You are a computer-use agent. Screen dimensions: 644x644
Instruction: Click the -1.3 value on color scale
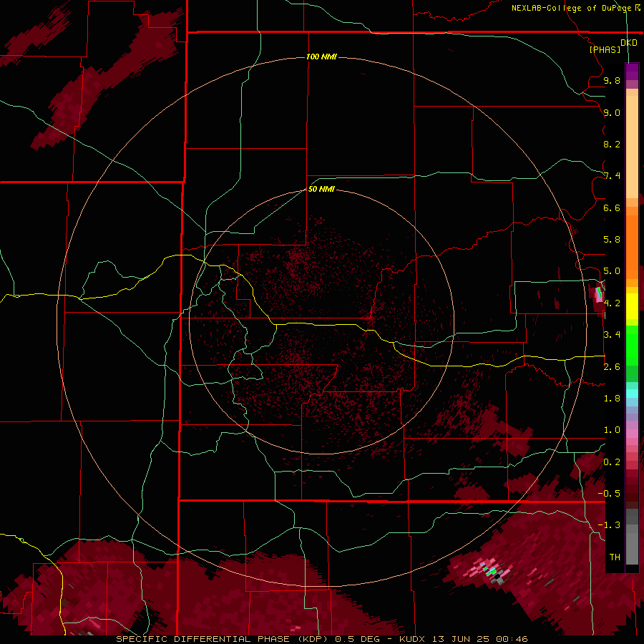pyautogui.click(x=609, y=525)
